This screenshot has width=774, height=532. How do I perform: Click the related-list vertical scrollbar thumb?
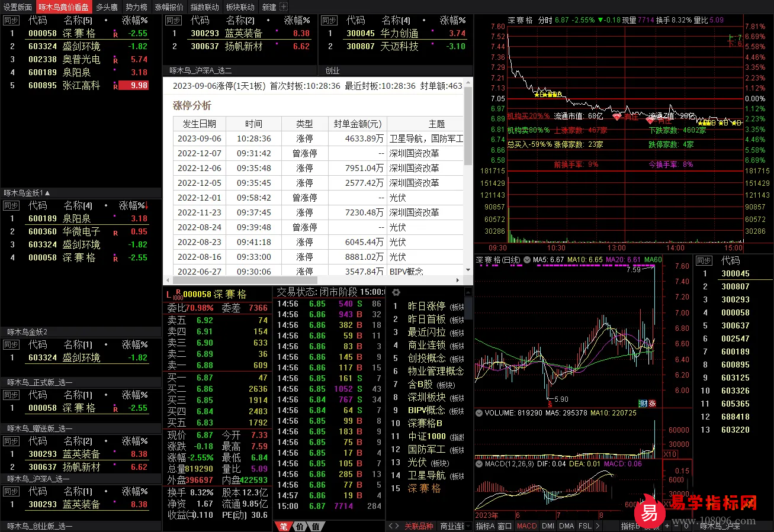468,308
